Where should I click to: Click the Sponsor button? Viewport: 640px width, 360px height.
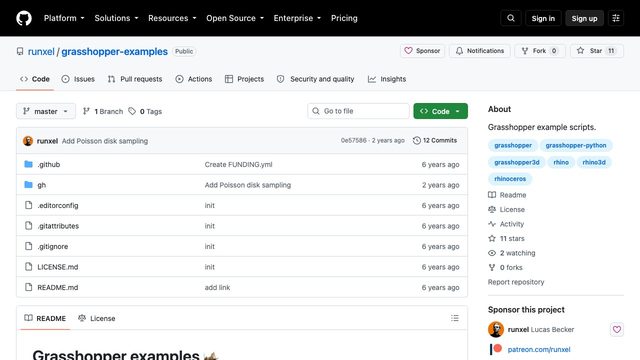(x=422, y=51)
